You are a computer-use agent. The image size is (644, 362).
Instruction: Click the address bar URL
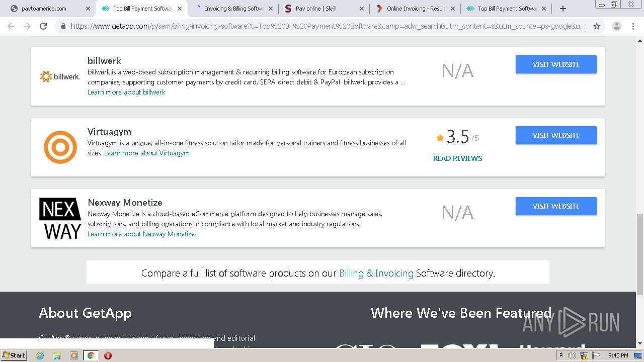tap(328, 26)
